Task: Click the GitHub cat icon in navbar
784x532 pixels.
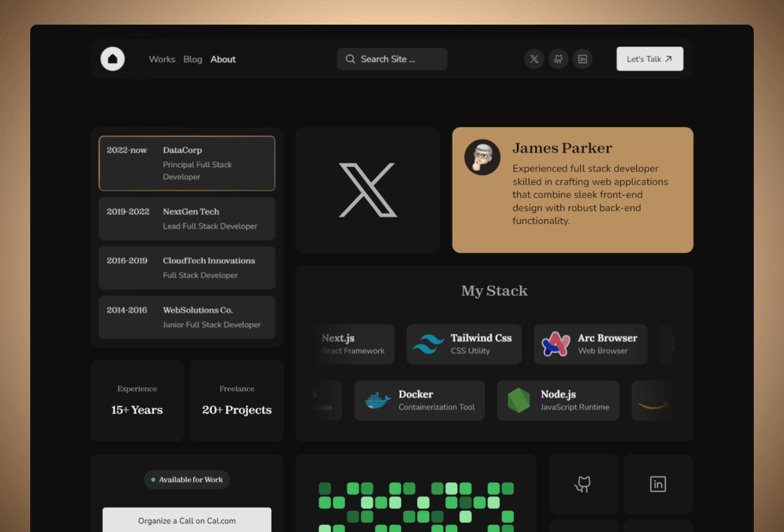Action: coord(558,59)
